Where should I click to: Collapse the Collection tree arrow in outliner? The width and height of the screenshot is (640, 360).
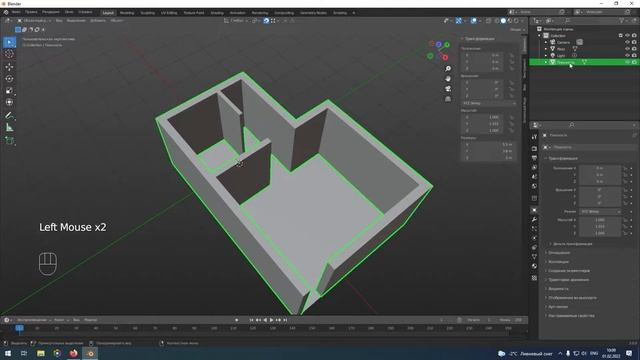pyautogui.click(x=539, y=36)
